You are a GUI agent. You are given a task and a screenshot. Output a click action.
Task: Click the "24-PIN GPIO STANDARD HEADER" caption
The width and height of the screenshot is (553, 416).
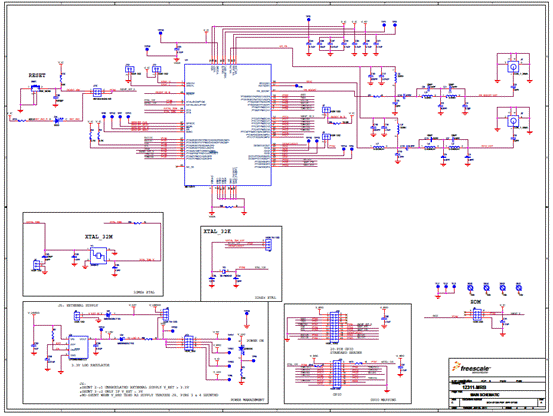coord(346,350)
